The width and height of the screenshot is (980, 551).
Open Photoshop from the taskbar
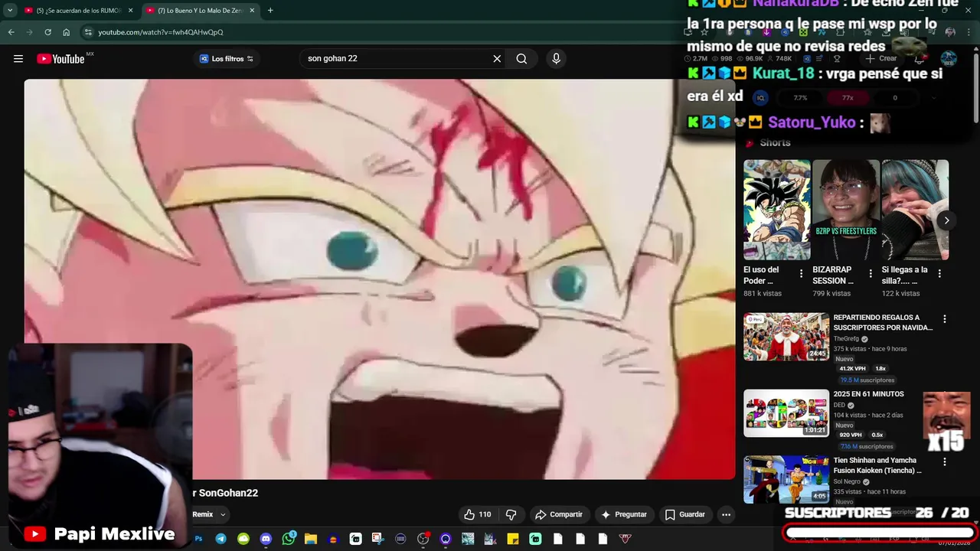[198, 539]
